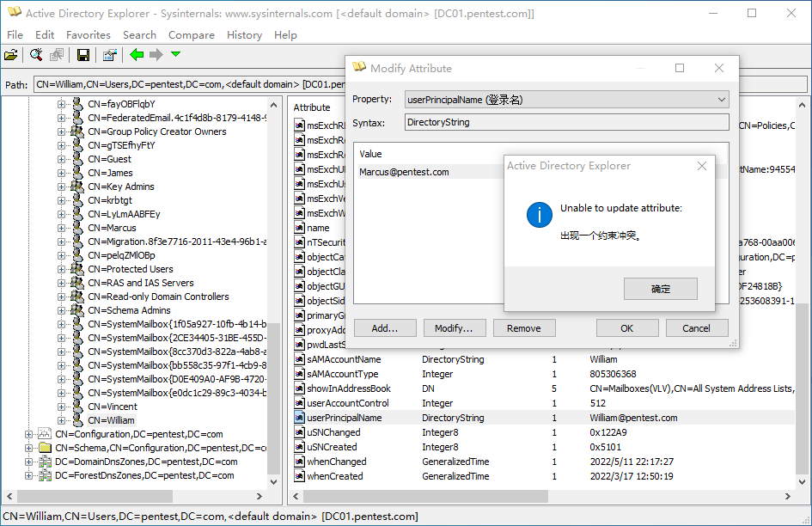The image size is (812, 526).
Task: Open the Help menu
Action: click(x=285, y=34)
